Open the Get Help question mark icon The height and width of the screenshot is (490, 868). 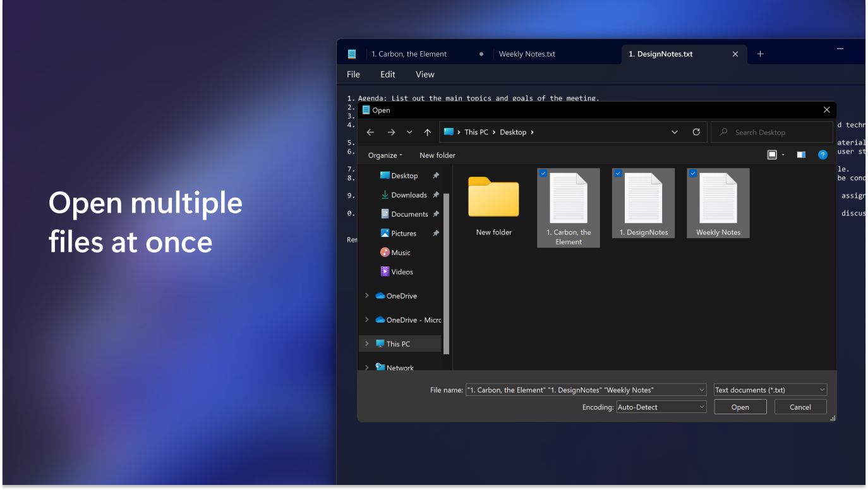823,155
